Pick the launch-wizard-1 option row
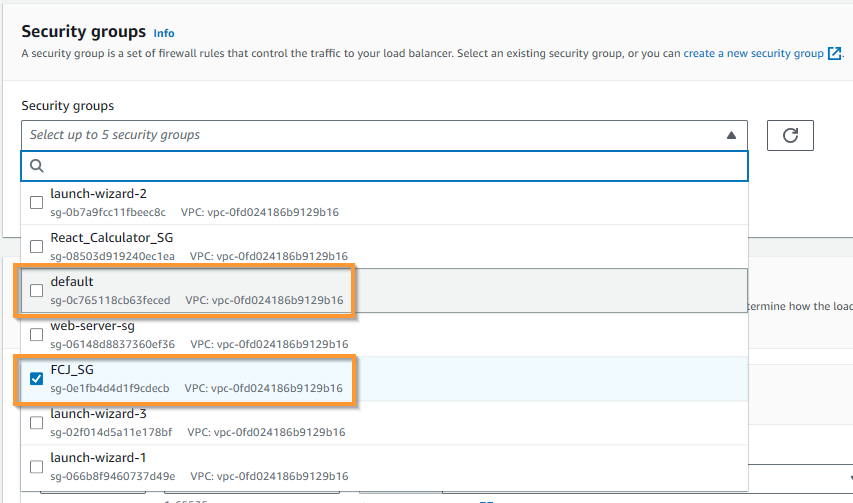Screen dimensions: 853x503 (x=385, y=467)
